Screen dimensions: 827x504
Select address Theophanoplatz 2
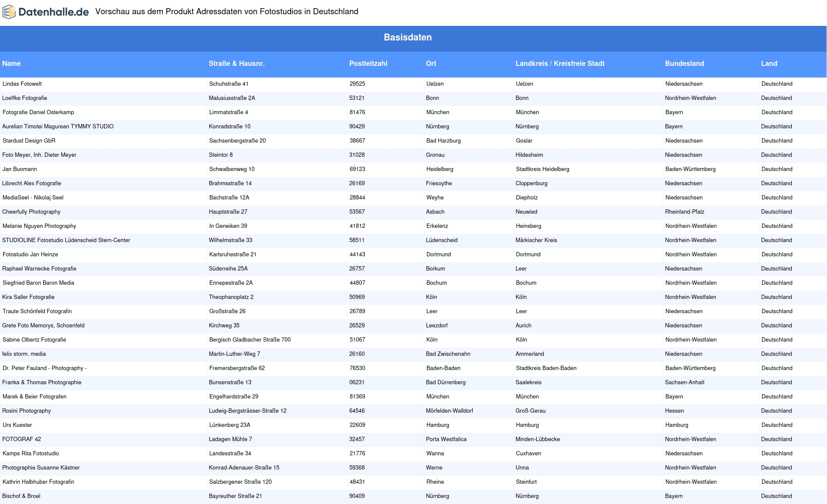pyautogui.click(x=231, y=297)
